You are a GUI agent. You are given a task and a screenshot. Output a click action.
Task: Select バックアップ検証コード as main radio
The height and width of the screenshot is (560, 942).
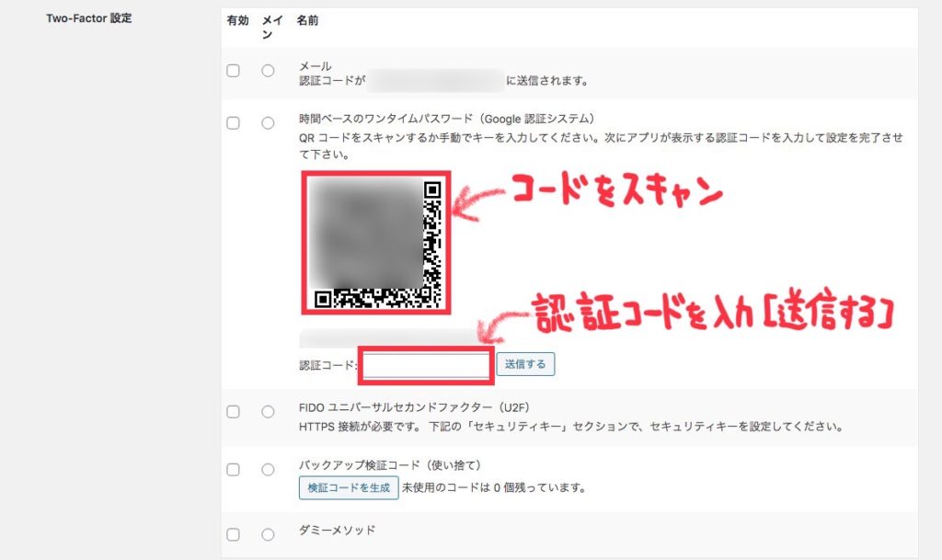point(268,469)
